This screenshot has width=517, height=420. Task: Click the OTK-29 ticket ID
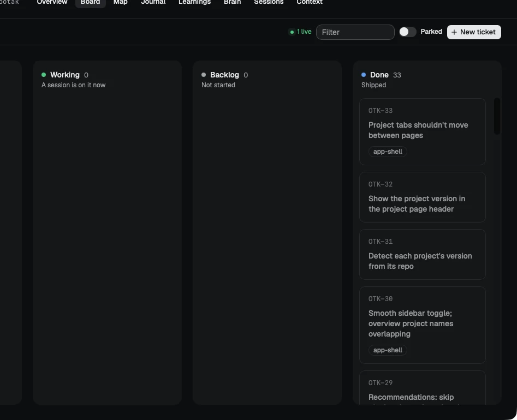click(x=381, y=383)
